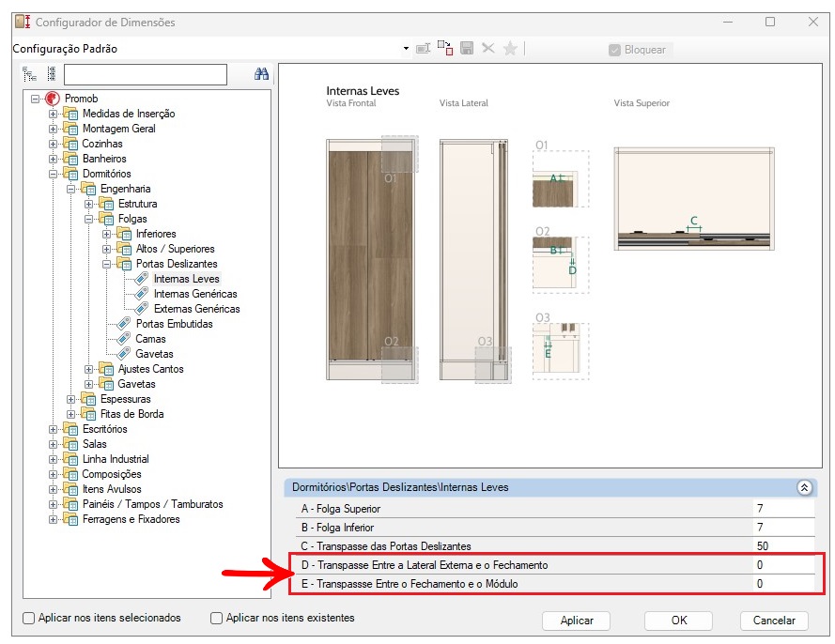Click the copy configuration icon
Screen dimensions: 835x644
445,49
